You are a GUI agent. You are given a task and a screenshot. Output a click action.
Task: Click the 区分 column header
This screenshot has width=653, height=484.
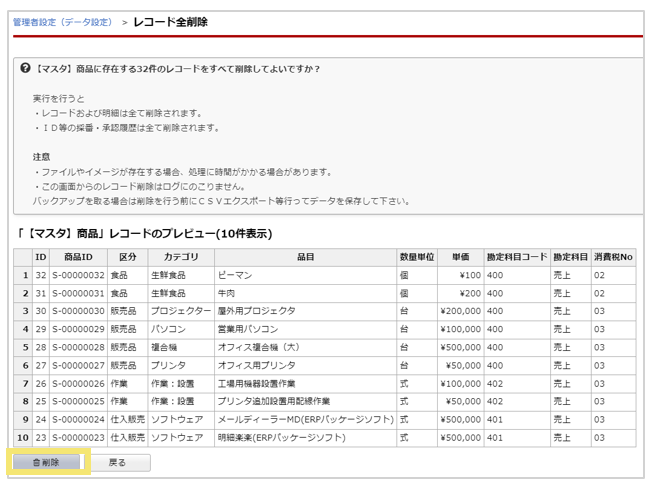[x=127, y=257]
